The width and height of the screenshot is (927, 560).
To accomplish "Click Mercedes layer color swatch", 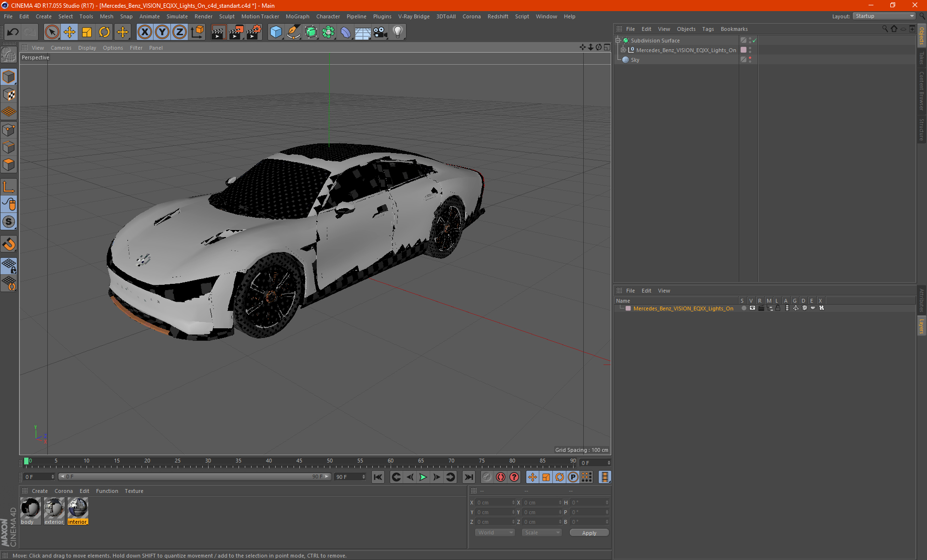I will [x=628, y=308].
